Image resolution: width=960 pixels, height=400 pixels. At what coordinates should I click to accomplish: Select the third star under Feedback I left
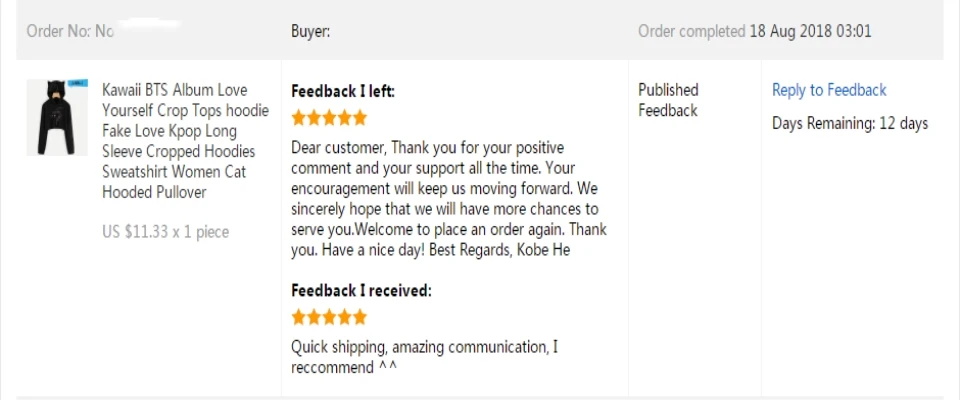click(x=329, y=118)
